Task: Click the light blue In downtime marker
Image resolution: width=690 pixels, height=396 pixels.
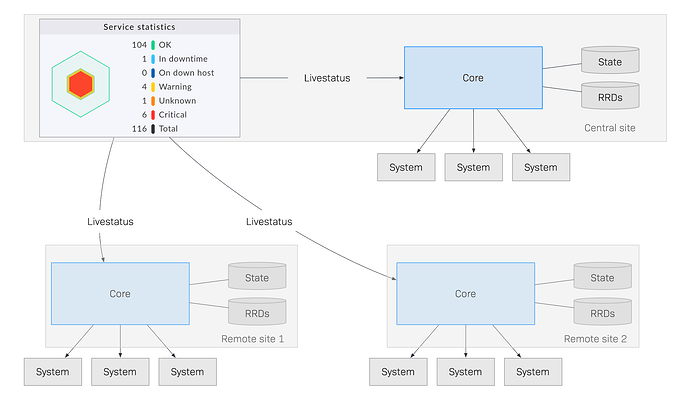Action: (153, 59)
